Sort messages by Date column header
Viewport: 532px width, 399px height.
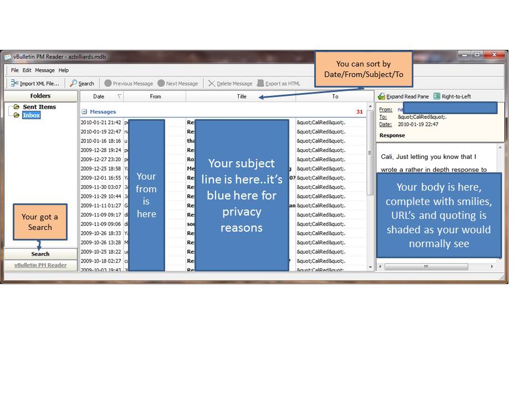point(99,96)
